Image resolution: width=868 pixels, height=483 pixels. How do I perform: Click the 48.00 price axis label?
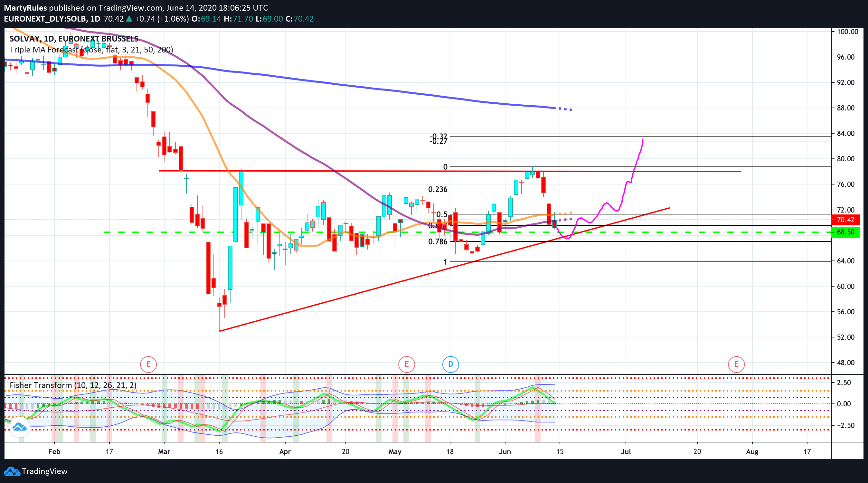[x=846, y=363]
